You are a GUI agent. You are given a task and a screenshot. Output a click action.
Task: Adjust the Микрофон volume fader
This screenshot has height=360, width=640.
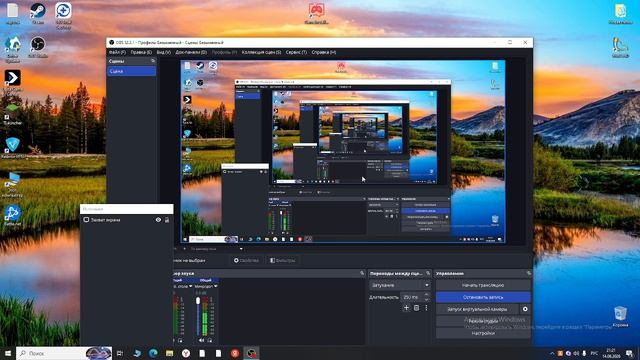tap(198, 301)
